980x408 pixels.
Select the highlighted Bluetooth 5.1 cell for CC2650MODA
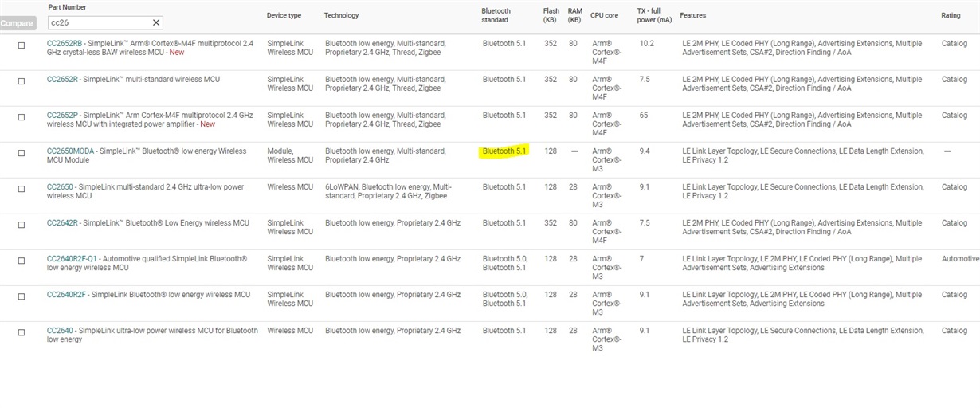(x=504, y=151)
